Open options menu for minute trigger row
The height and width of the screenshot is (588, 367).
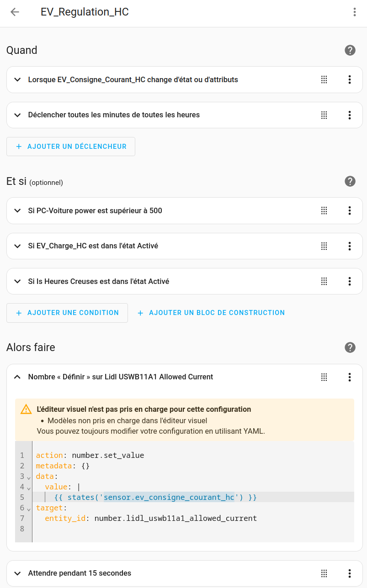pos(350,115)
